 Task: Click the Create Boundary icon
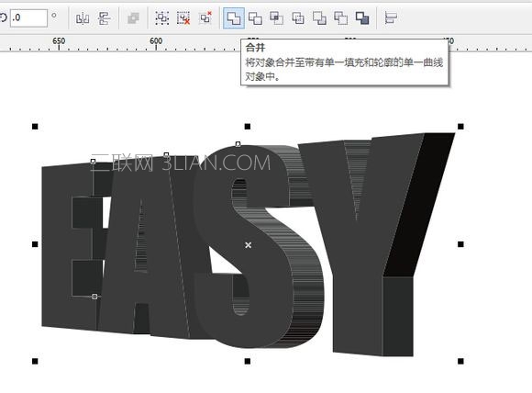(x=362, y=18)
